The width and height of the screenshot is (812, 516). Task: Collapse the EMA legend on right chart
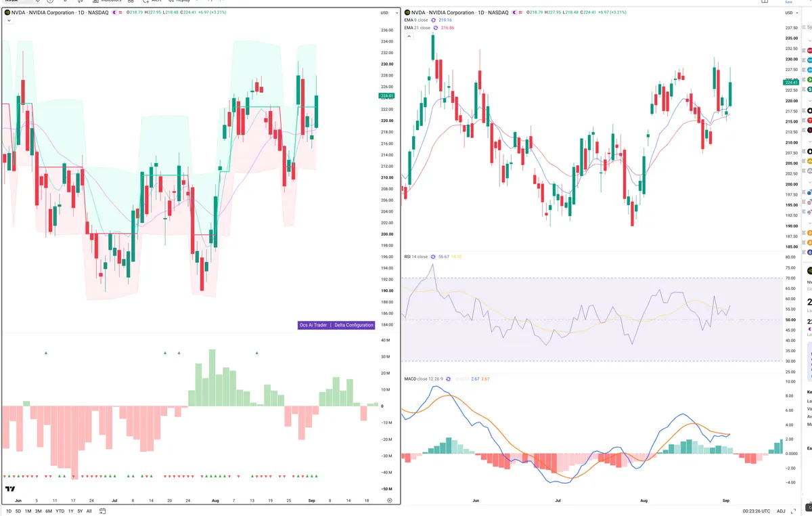click(x=408, y=36)
